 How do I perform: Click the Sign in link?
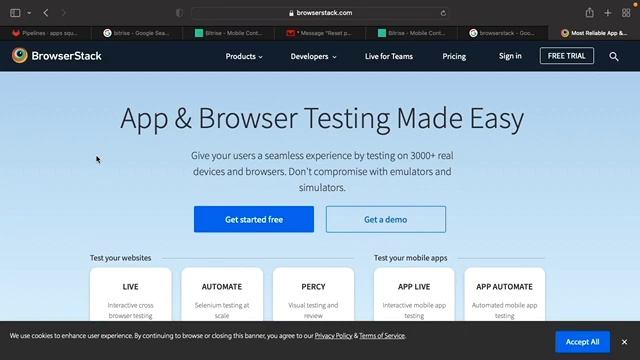pos(510,56)
